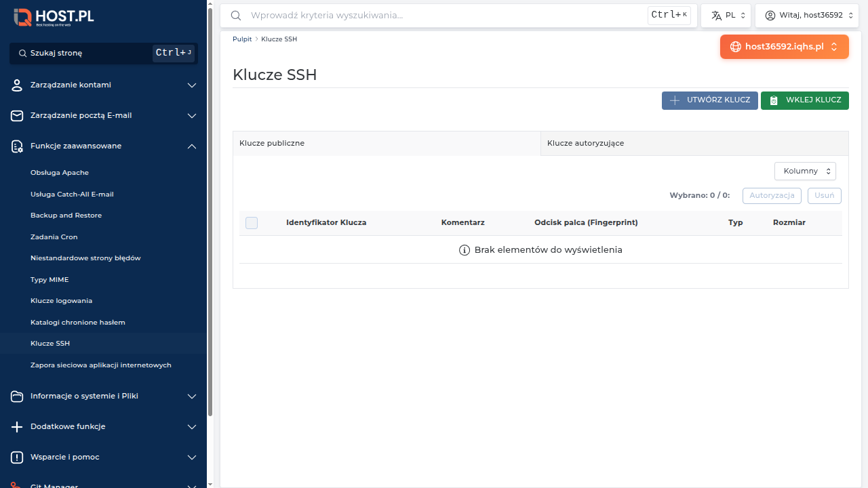Click the info icon beside Brak elementów
The width and height of the screenshot is (868, 488).
click(465, 250)
